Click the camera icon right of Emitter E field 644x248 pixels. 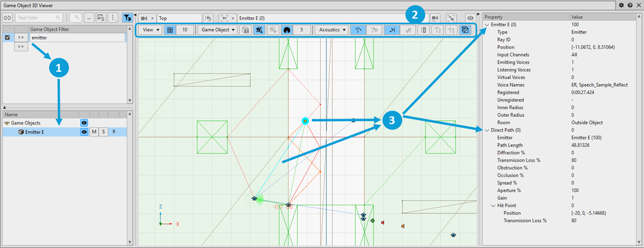435,18
